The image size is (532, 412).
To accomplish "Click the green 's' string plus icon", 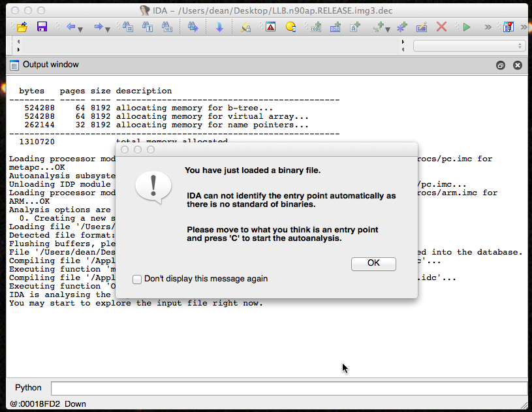I will coord(378,27).
